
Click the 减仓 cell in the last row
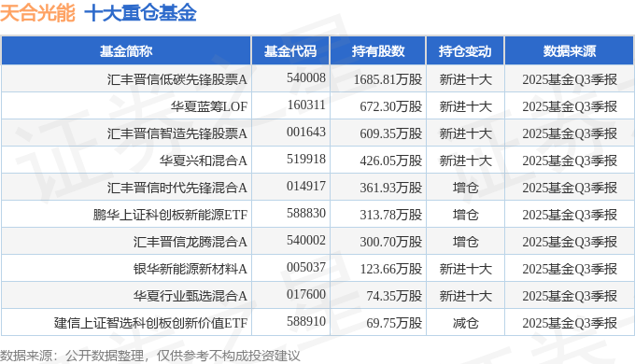[x=465, y=323]
